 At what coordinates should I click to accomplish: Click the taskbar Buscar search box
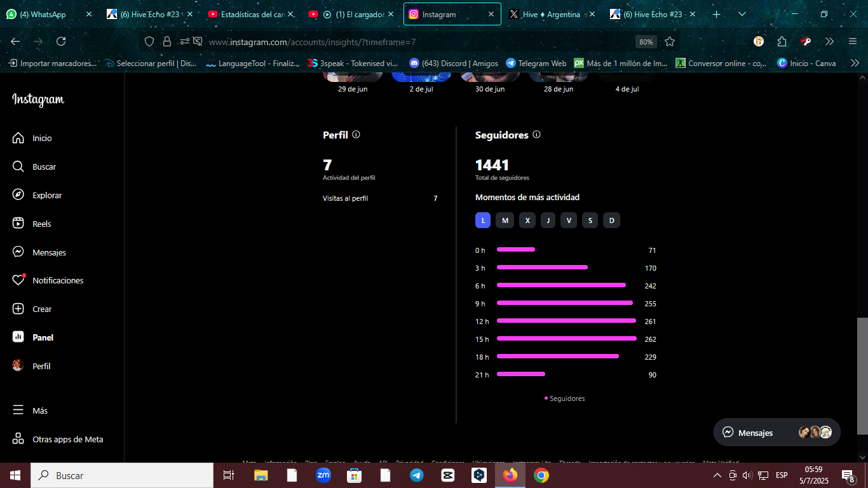[x=122, y=475]
